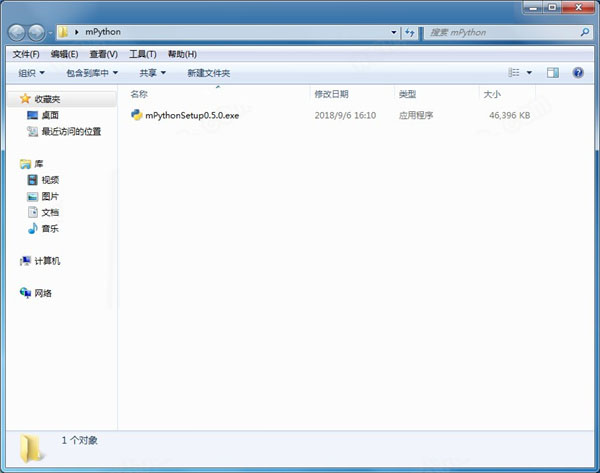Image resolution: width=600 pixels, height=473 pixels.
Task: Change view with the view mode icon
Action: 514,73
